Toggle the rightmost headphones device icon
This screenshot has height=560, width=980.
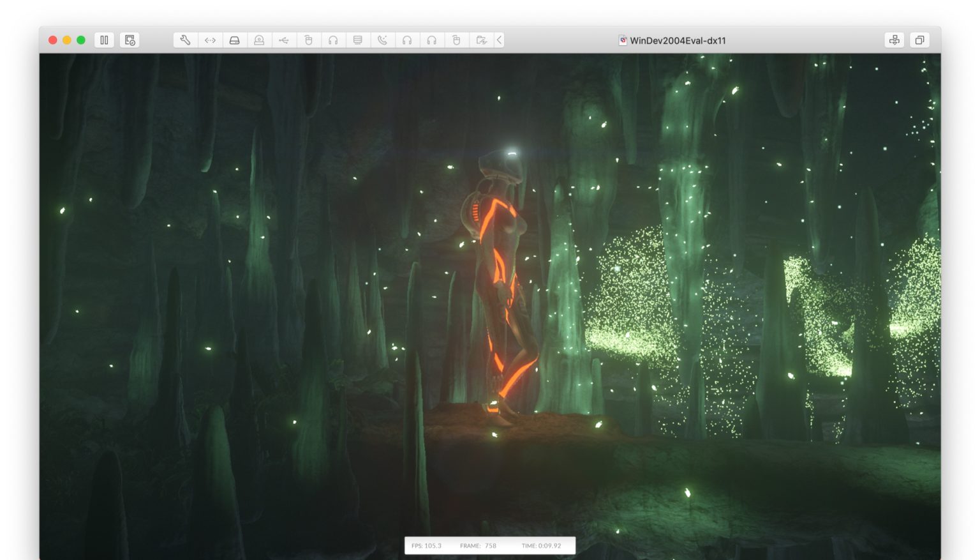click(432, 40)
